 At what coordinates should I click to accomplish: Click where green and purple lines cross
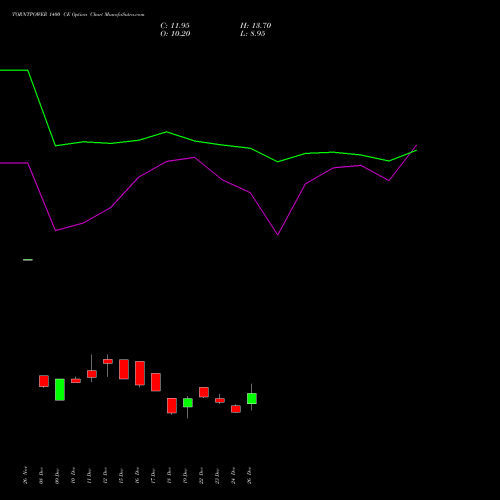coord(412,152)
